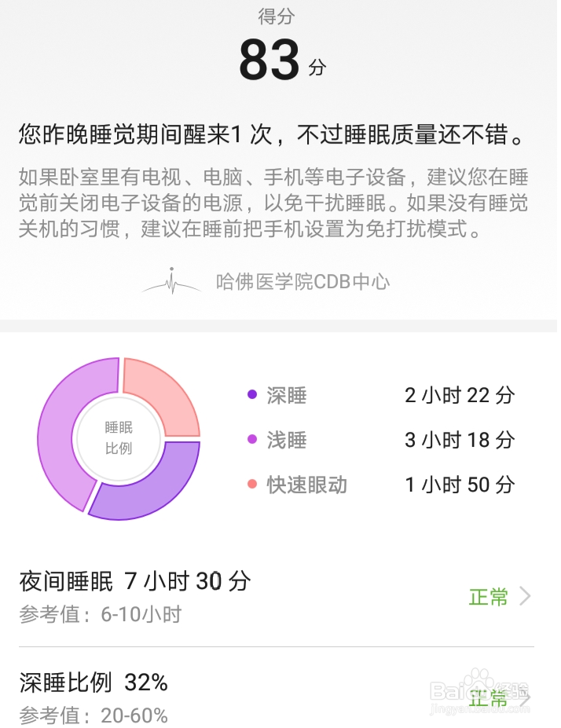Image resolution: width=561 pixels, height=728 pixels.
Task: Click the pink 快速眼动 legend dot
Action: point(252,484)
